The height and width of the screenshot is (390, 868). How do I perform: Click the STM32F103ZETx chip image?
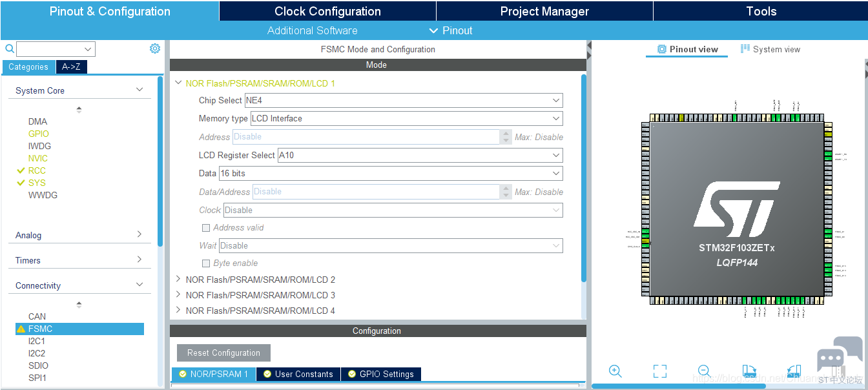736,209
